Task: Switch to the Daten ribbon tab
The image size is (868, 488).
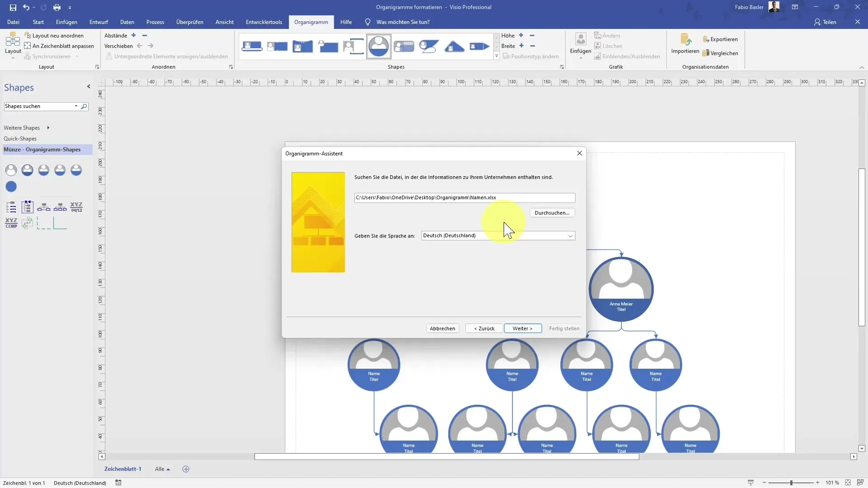Action: pos(127,22)
